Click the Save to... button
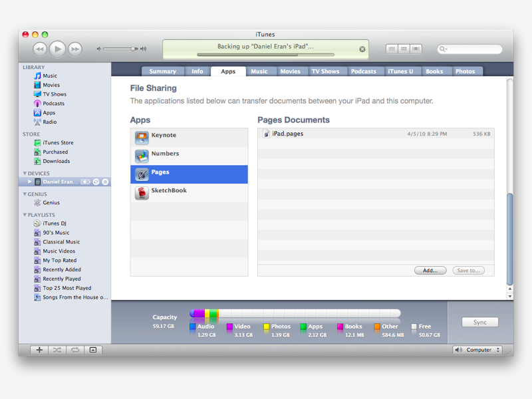 468,271
